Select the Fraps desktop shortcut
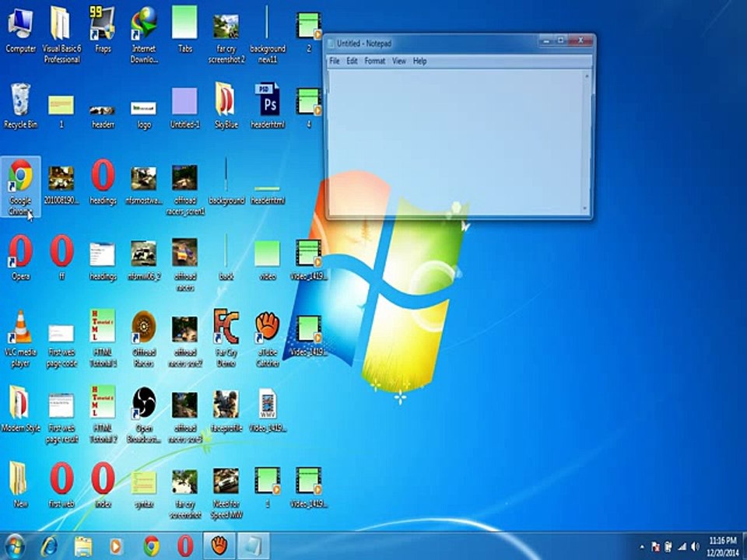Image resolution: width=747 pixels, height=560 pixels. point(103,31)
